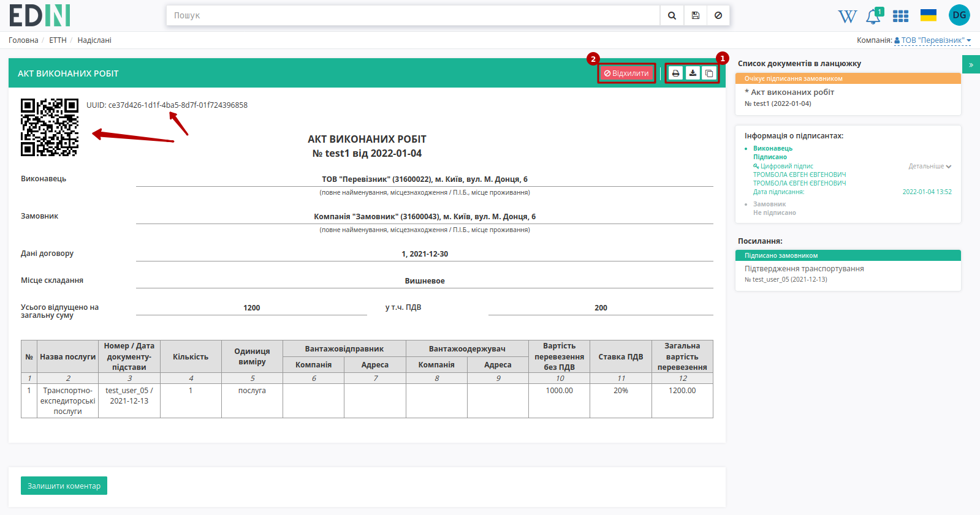Click the clear search circle icon
The width and height of the screenshot is (980, 515).
click(718, 16)
